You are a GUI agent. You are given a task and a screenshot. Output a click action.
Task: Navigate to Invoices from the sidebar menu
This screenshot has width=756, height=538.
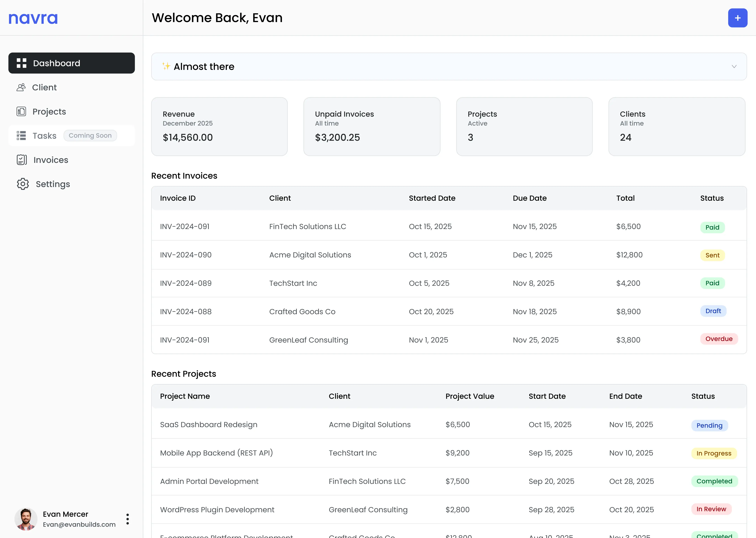coord(50,160)
